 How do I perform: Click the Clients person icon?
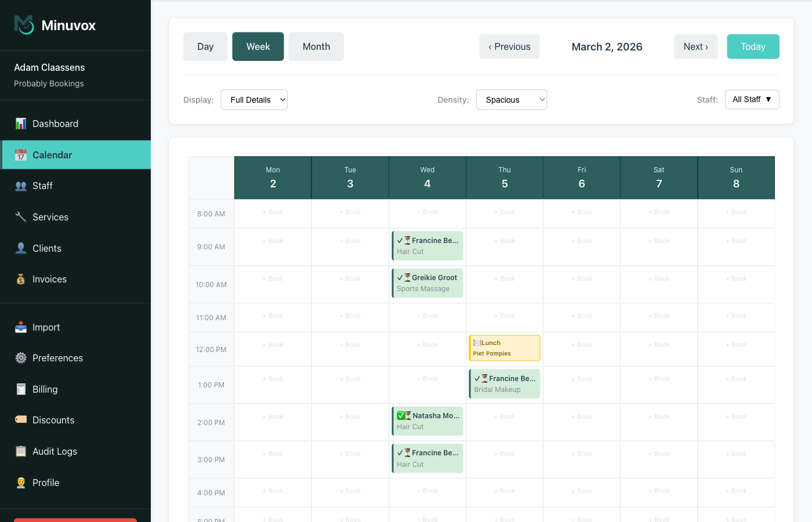point(20,248)
